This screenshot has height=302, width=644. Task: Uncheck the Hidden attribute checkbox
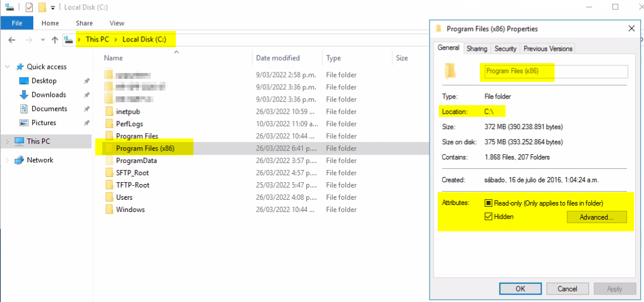(489, 217)
